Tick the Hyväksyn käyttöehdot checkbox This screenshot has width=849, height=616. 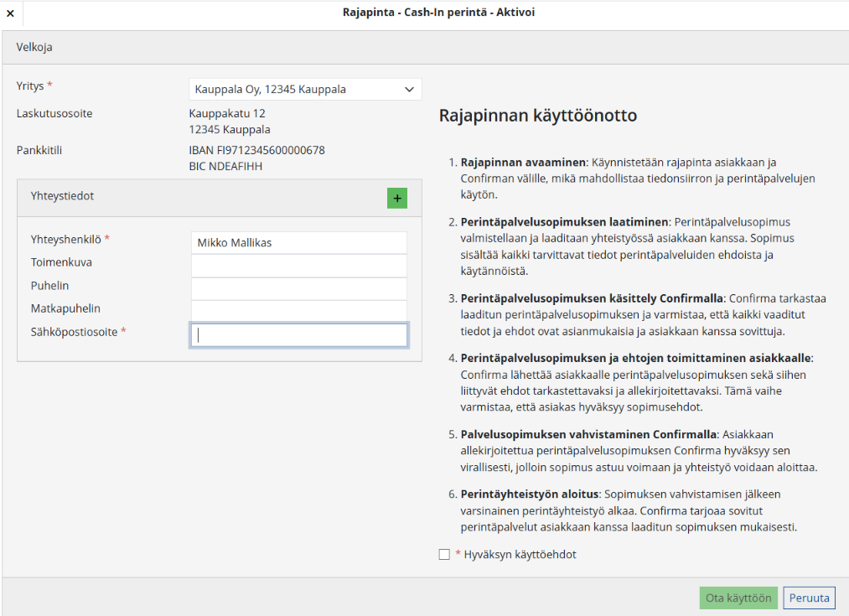click(x=444, y=555)
